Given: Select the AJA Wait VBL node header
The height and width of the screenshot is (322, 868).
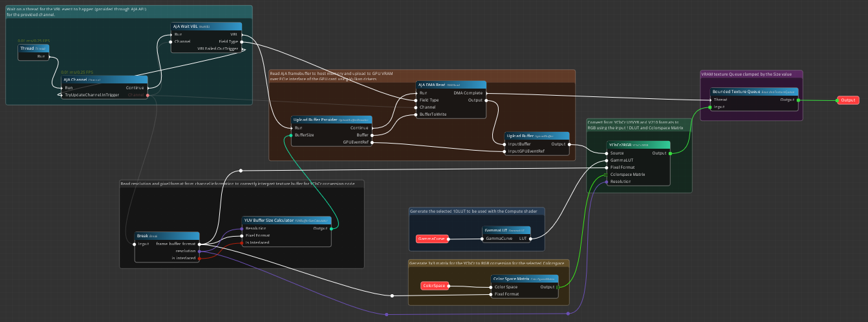Looking at the screenshot, I should pos(206,26).
